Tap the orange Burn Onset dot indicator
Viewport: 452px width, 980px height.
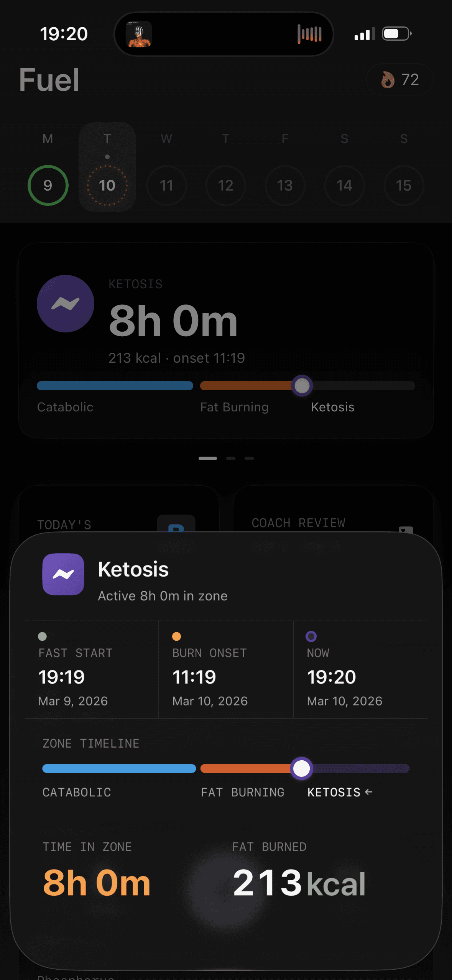pos(176,636)
